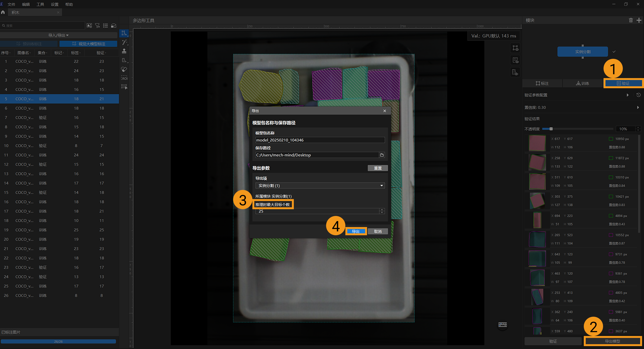The image size is (644, 349).
Task: Click 视觉大模型标注 button
Action: tap(88, 44)
